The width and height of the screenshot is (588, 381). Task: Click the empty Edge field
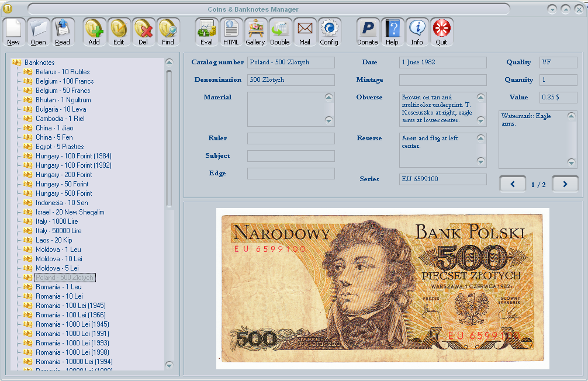[291, 174]
